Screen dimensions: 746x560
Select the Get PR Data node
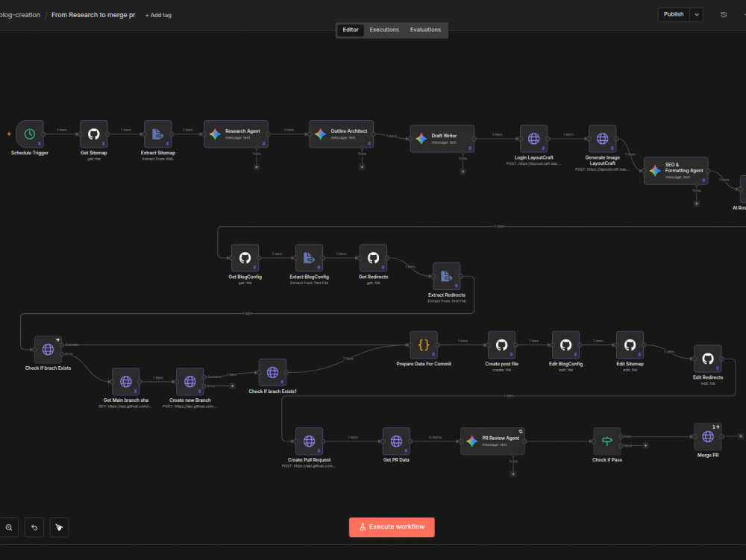(x=396, y=441)
